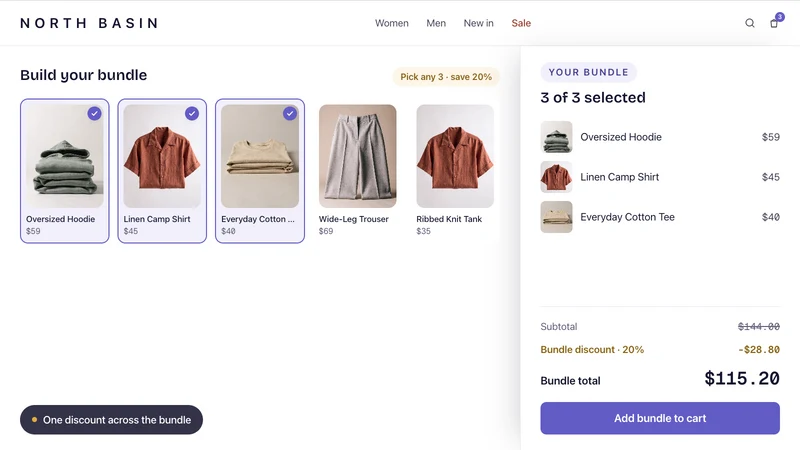Click the Oversized Hoodie product photo
This screenshot has height=450, width=800.
point(65,156)
